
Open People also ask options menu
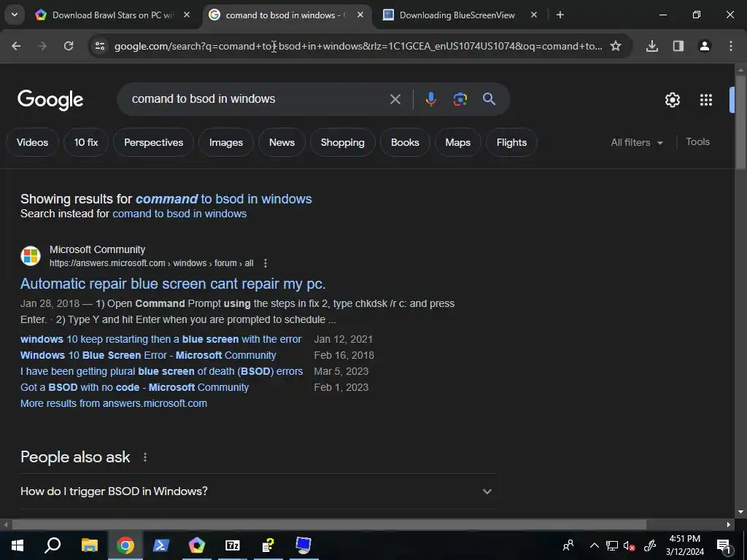[x=145, y=457]
